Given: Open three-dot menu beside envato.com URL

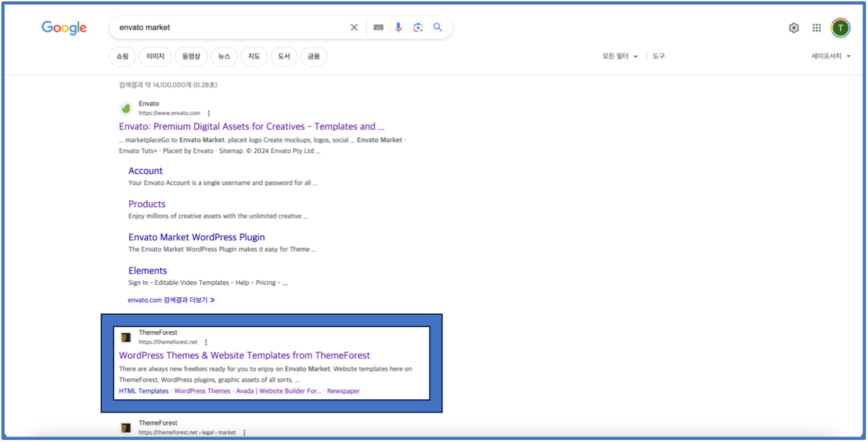Looking at the screenshot, I should (x=209, y=113).
